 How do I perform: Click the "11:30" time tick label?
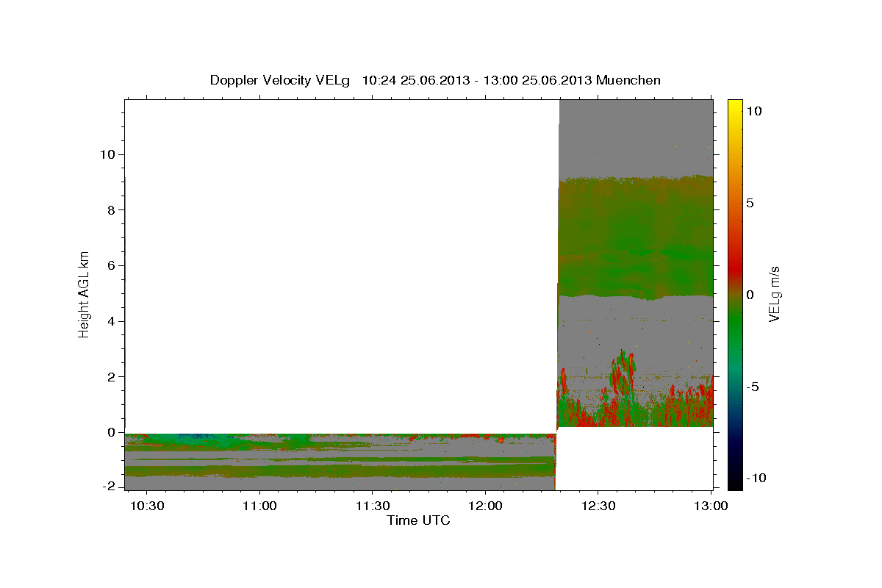tap(372, 506)
